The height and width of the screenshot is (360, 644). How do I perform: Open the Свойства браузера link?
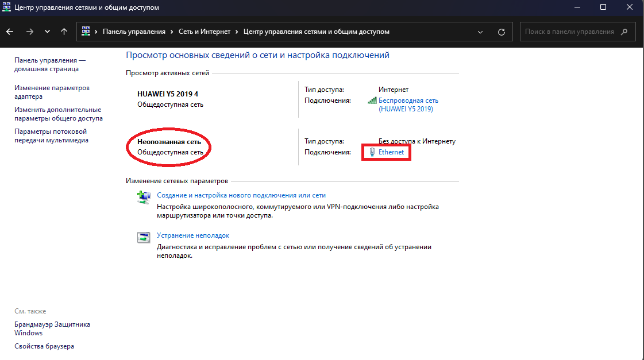coord(44,346)
